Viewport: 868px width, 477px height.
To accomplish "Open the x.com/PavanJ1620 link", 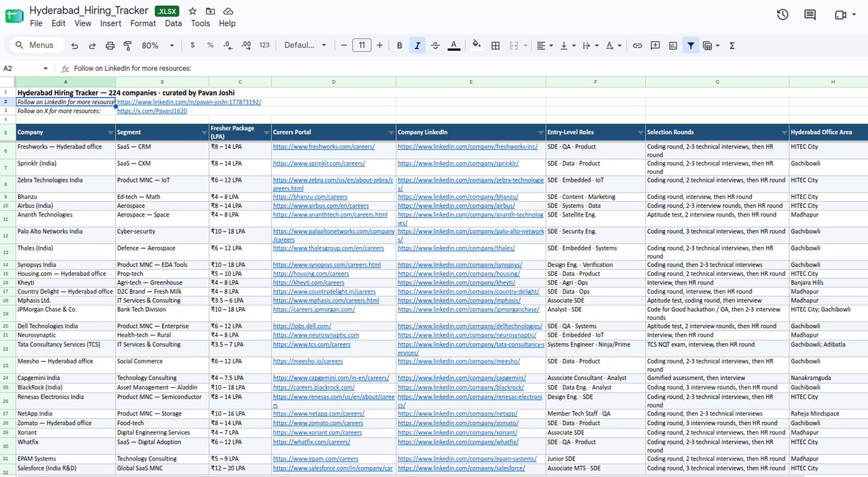I will (x=152, y=111).
